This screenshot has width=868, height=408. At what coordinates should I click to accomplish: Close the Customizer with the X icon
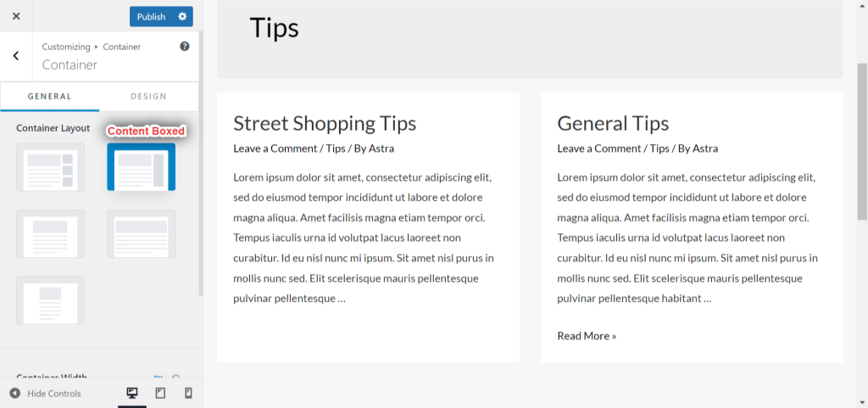[x=16, y=17]
